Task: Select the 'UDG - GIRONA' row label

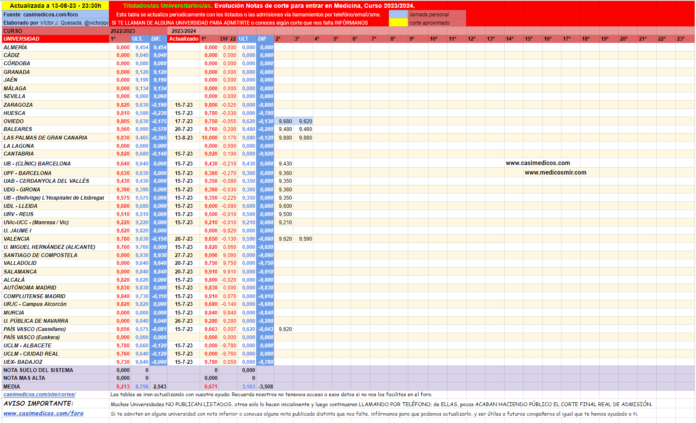Action: pyautogui.click(x=22, y=190)
